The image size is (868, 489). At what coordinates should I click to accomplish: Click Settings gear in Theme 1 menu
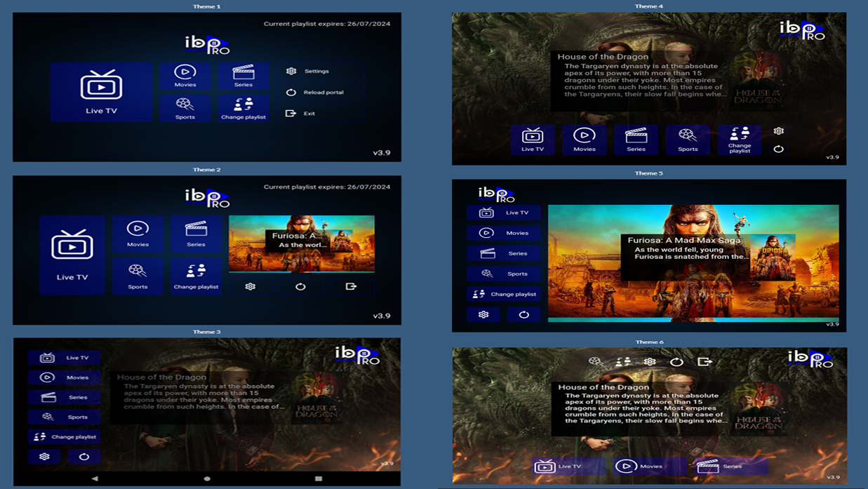pyautogui.click(x=291, y=71)
